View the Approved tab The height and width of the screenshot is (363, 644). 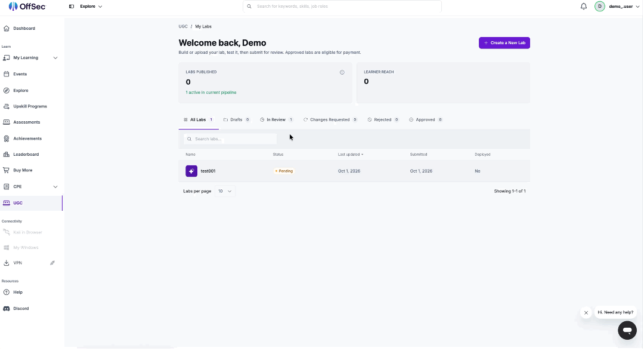(426, 120)
